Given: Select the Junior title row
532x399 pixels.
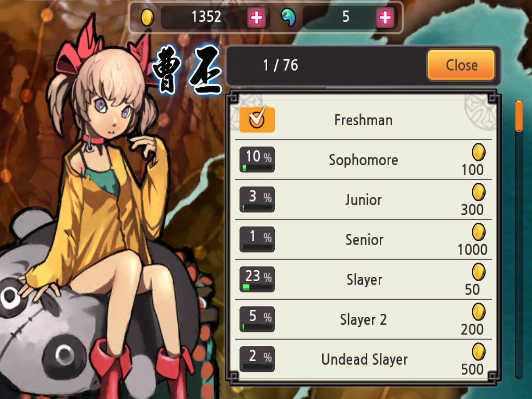Looking at the screenshot, I should 363,199.
